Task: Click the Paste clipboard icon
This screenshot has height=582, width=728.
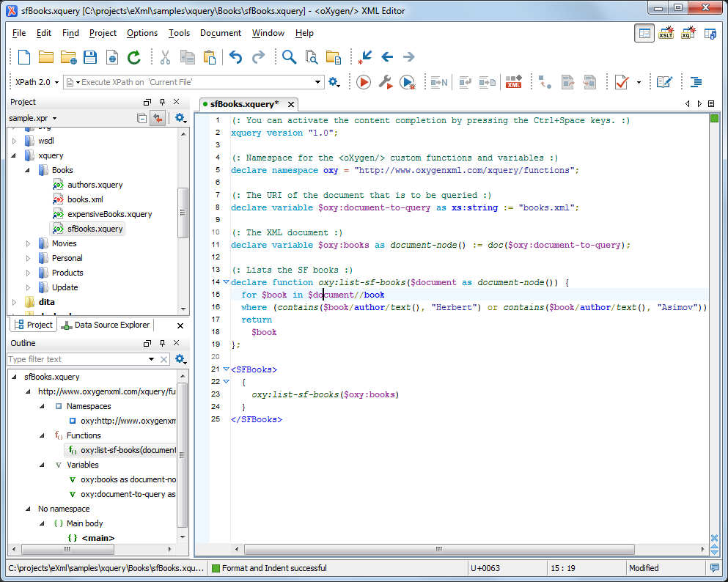Action: tap(210, 57)
